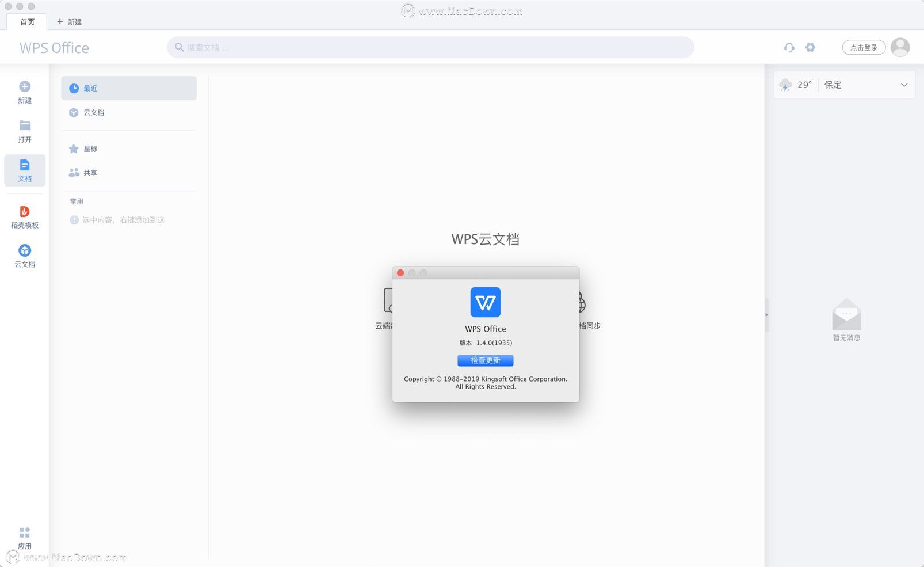Image resolution: width=924 pixels, height=567 pixels.
Task: Select the WPS Office brand title
Action: [54, 48]
